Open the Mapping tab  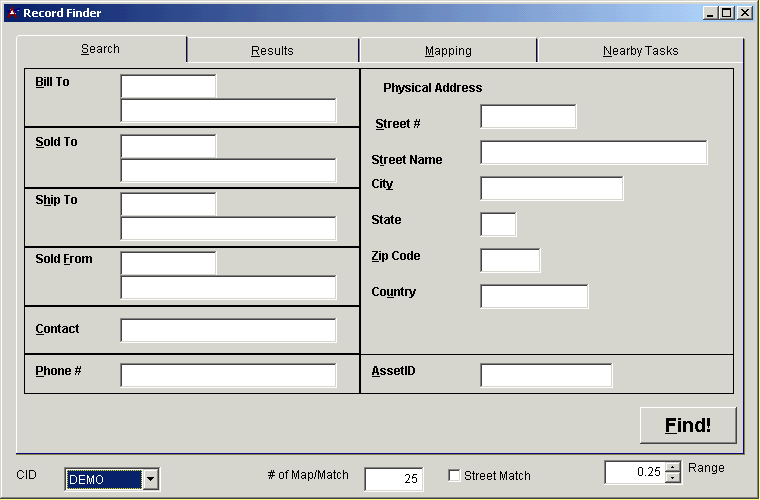pyautogui.click(x=448, y=51)
